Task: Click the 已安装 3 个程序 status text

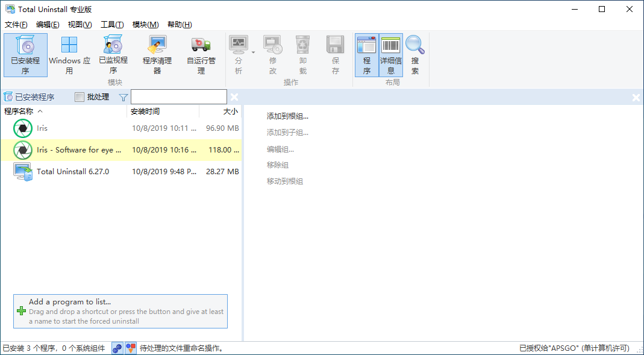Action: [54, 349]
